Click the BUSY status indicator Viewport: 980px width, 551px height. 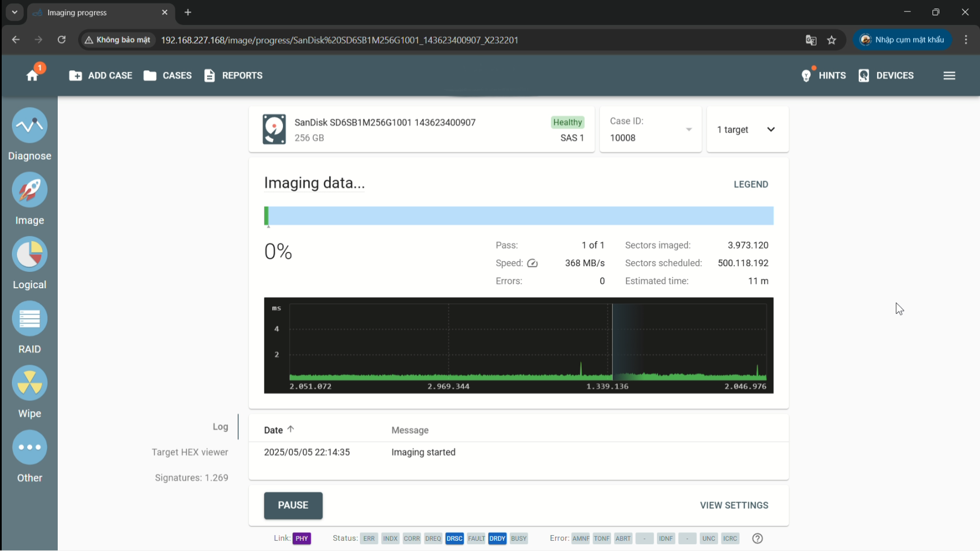click(x=519, y=539)
